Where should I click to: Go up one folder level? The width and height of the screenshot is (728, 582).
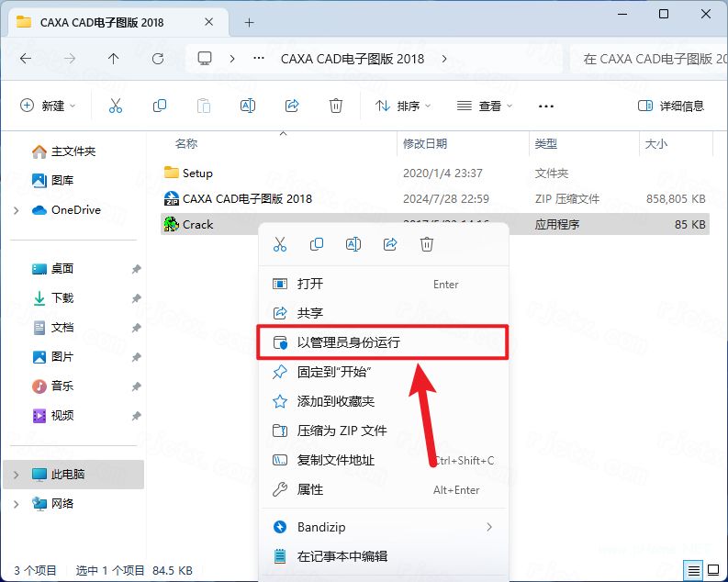tap(113, 59)
